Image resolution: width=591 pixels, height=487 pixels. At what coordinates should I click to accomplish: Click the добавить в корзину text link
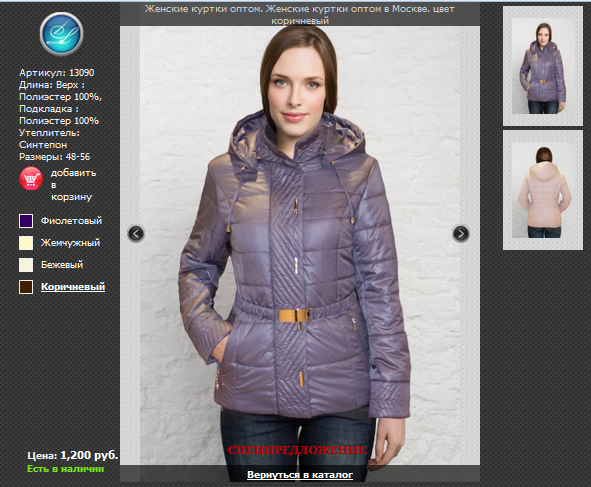pyautogui.click(x=73, y=185)
